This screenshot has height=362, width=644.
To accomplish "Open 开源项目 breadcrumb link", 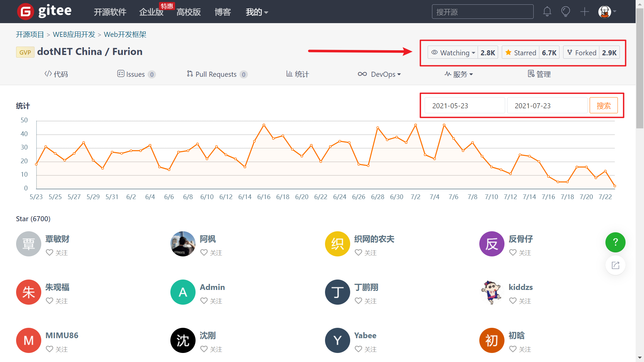I will (30, 35).
